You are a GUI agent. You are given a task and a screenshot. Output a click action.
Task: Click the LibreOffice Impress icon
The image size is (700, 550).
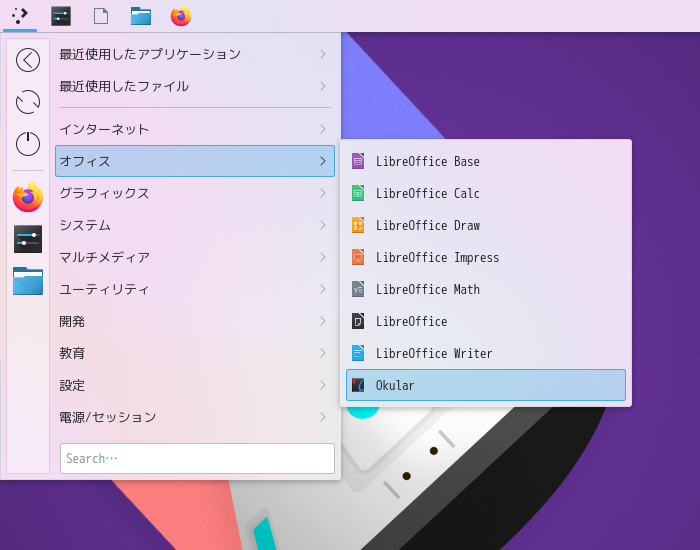(358, 257)
